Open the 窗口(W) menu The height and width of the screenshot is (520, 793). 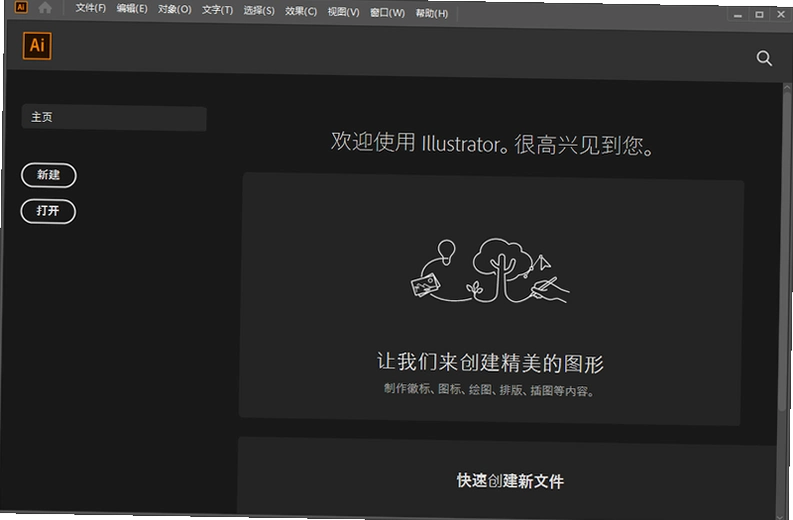pyautogui.click(x=387, y=13)
